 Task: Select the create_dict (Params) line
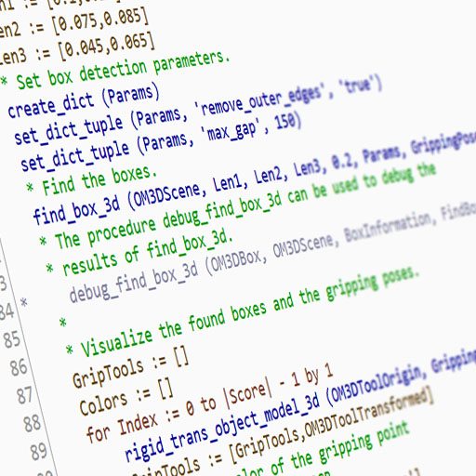(x=83, y=100)
